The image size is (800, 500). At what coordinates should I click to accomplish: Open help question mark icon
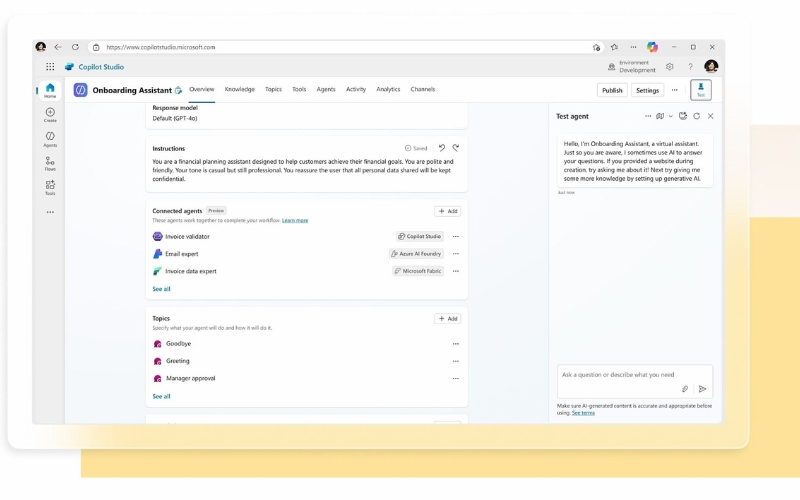point(690,67)
